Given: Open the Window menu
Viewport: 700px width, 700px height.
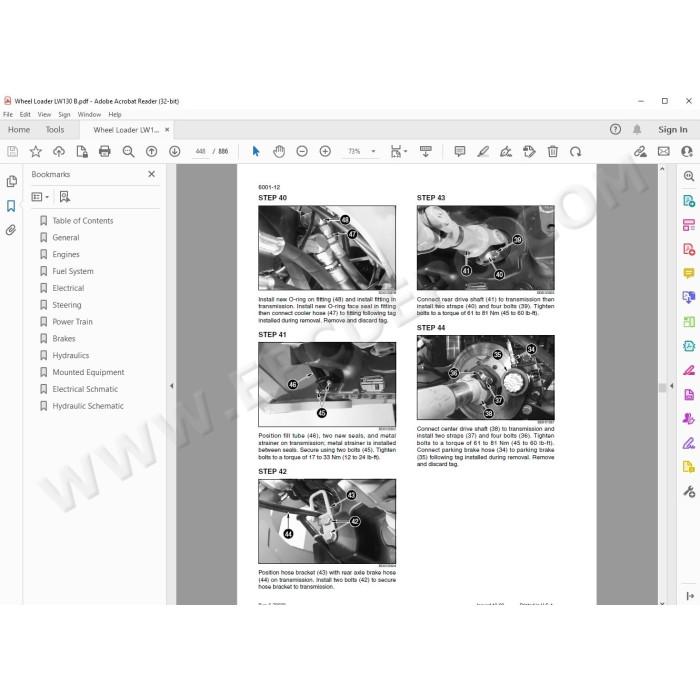Looking at the screenshot, I should [89, 115].
